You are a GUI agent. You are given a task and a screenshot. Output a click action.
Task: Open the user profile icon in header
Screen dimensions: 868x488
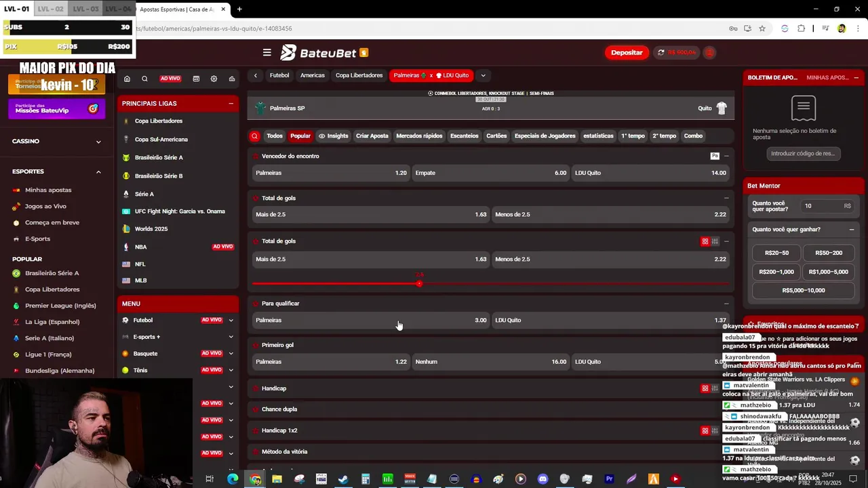709,52
